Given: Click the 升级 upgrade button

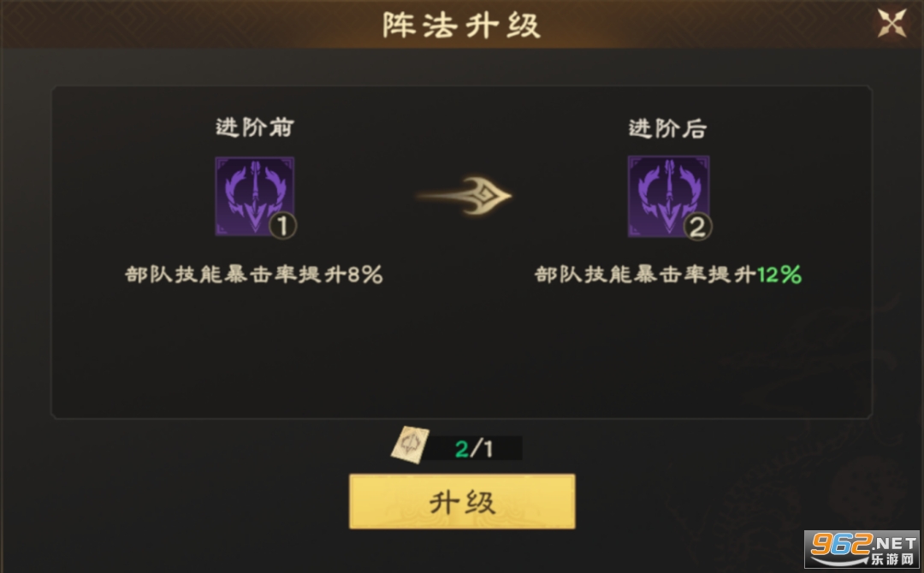Looking at the screenshot, I should click(x=462, y=502).
